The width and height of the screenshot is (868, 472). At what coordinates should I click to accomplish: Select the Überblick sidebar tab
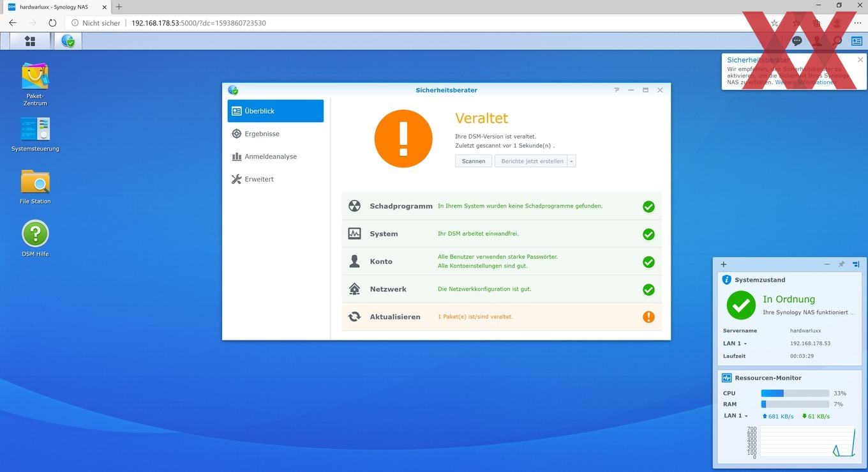[275, 110]
